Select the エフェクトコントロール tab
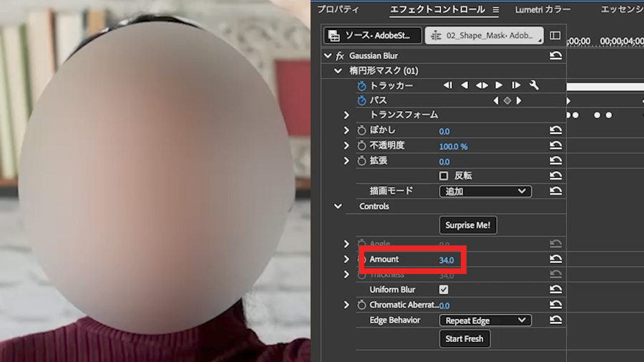 (x=437, y=9)
